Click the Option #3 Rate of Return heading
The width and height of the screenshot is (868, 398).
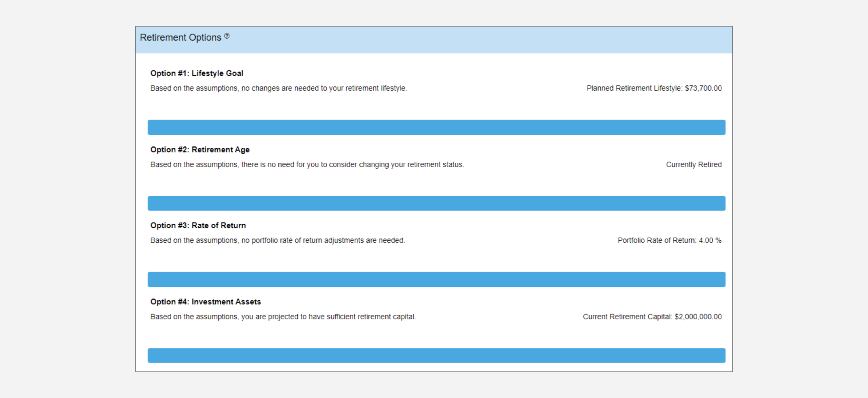(x=198, y=225)
